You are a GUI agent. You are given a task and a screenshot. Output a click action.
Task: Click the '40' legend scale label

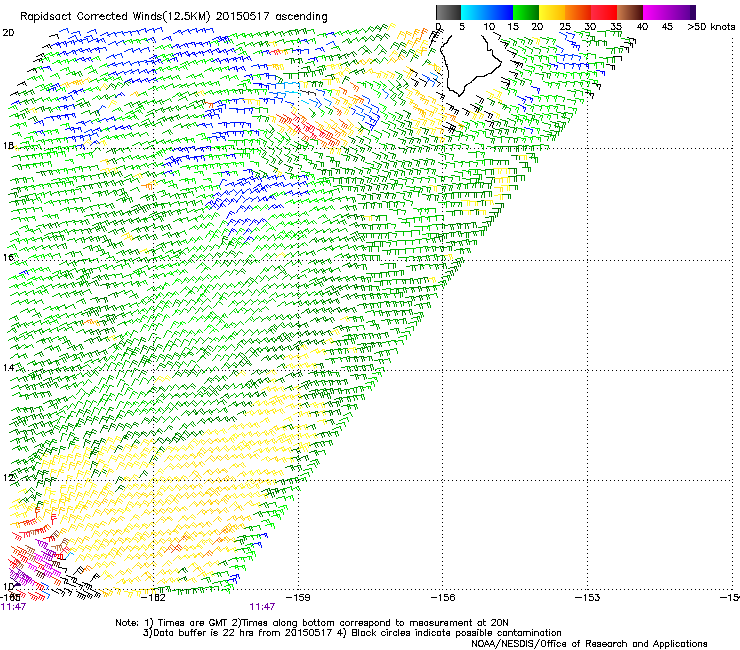point(642,27)
